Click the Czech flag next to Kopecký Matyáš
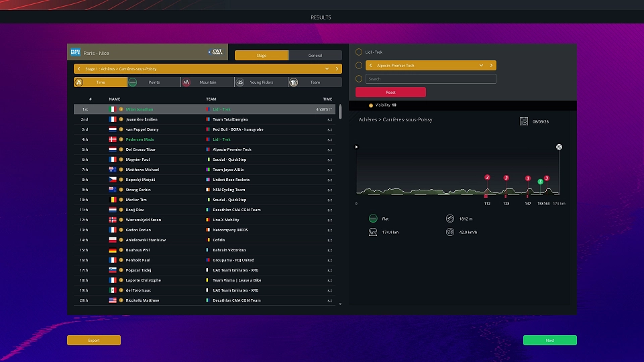 [x=113, y=180]
